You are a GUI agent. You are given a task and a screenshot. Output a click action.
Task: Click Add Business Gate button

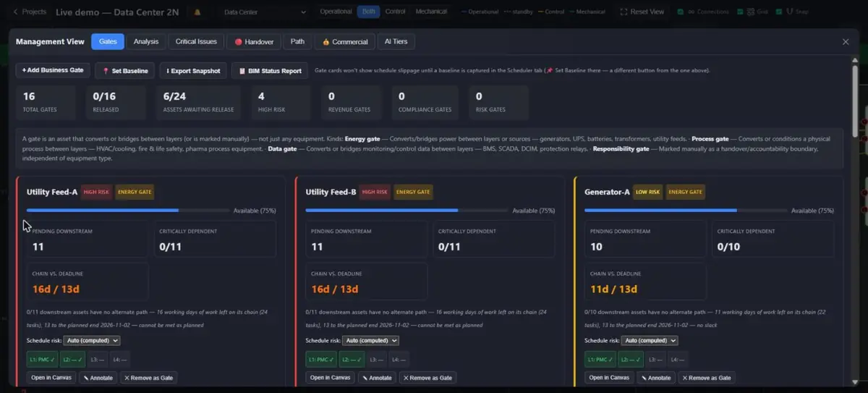[x=54, y=71]
